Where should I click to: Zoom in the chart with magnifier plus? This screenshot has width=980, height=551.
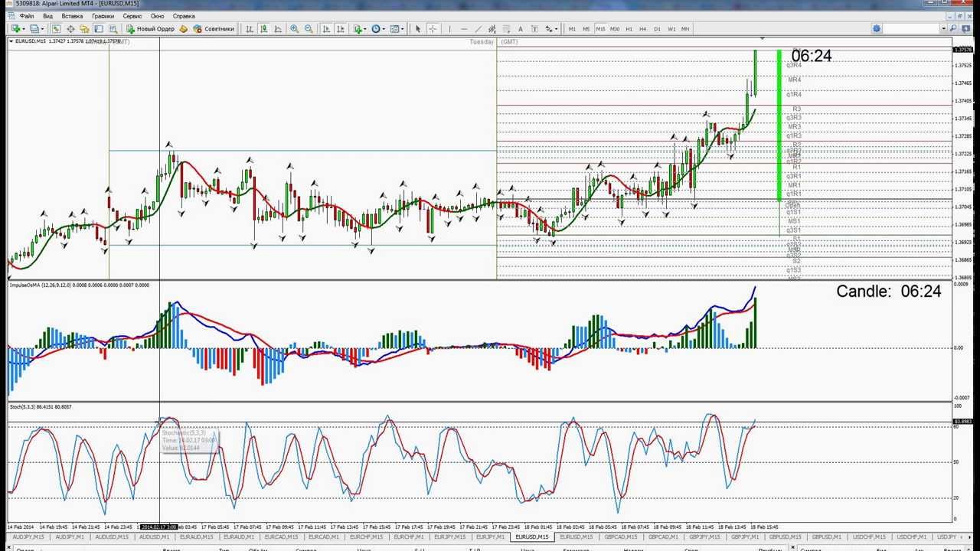pos(294,29)
